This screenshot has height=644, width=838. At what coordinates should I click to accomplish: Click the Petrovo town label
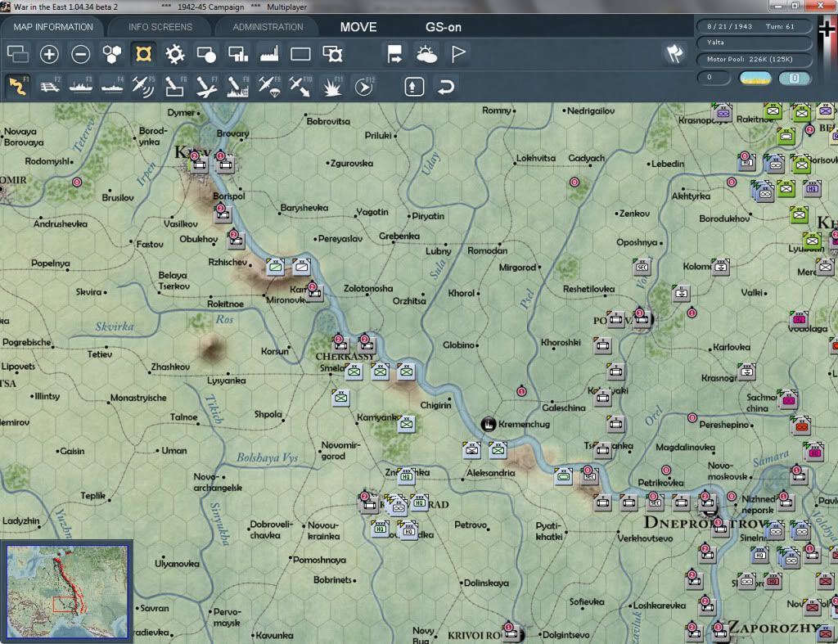(471, 525)
